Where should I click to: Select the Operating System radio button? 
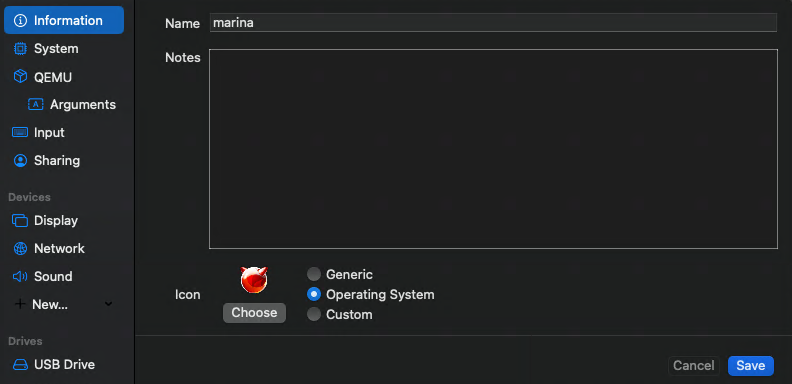click(314, 294)
